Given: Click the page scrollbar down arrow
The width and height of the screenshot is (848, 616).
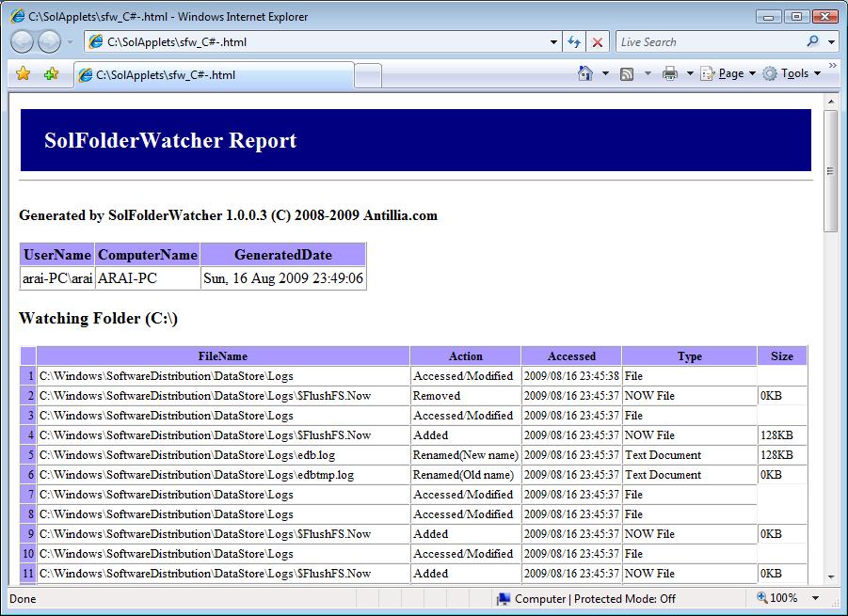Looking at the screenshot, I should point(831,577).
